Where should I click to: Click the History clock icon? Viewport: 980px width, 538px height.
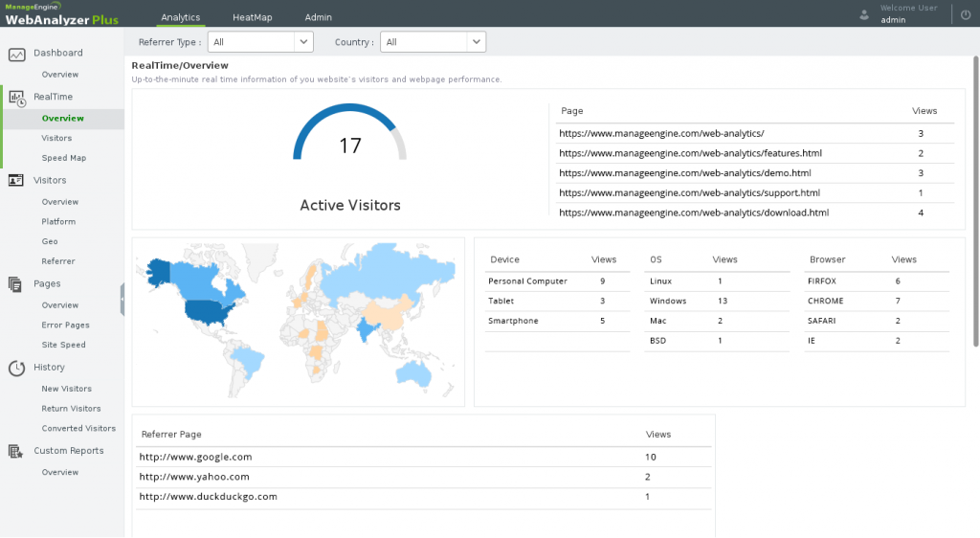click(x=17, y=368)
